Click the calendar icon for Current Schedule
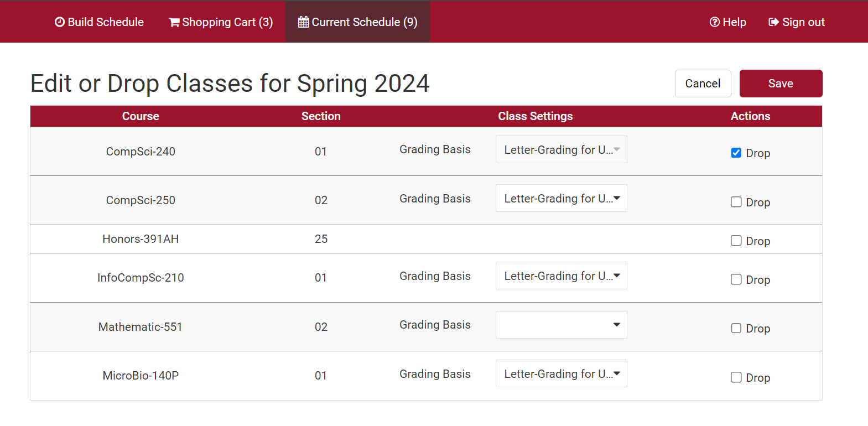This screenshot has height=426, width=868. click(303, 22)
